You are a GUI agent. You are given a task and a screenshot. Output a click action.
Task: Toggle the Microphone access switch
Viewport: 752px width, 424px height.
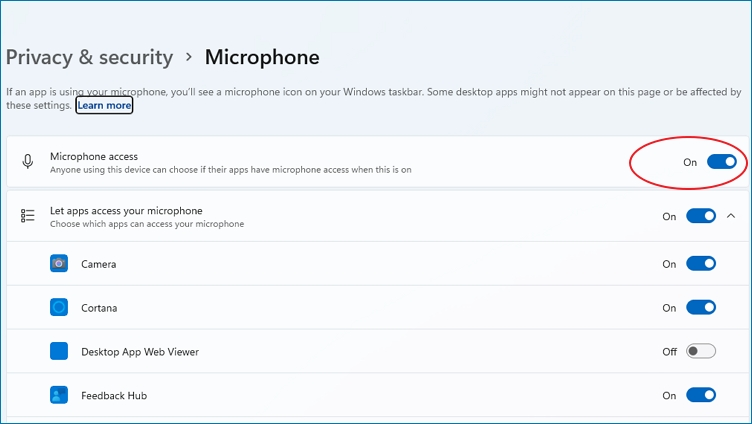click(x=722, y=162)
